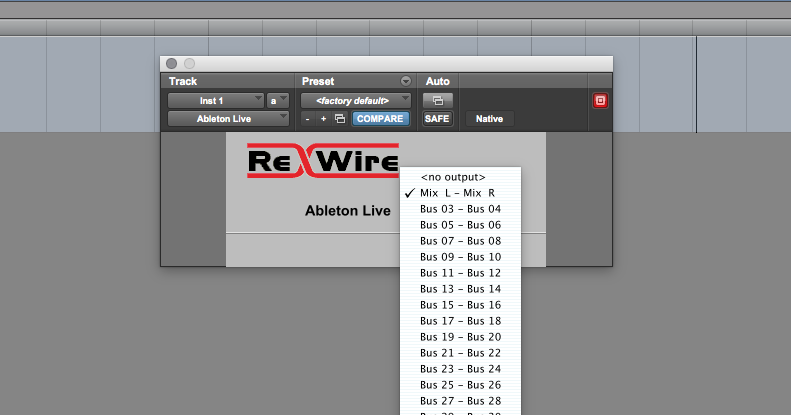Toggle automation SAFE button
The image size is (791, 415).
click(x=437, y=118)
